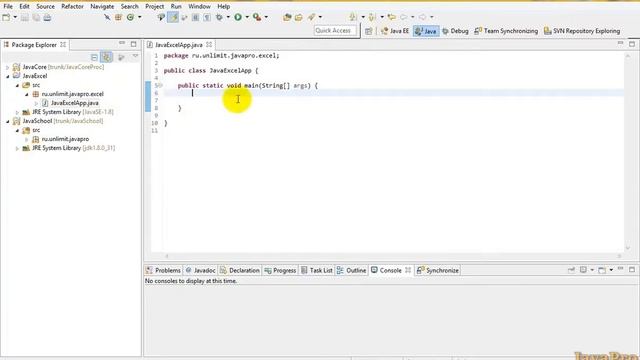
Task: Expand JRE System Library [JavaSE-1.8]
Action: (x=17, y=112)
